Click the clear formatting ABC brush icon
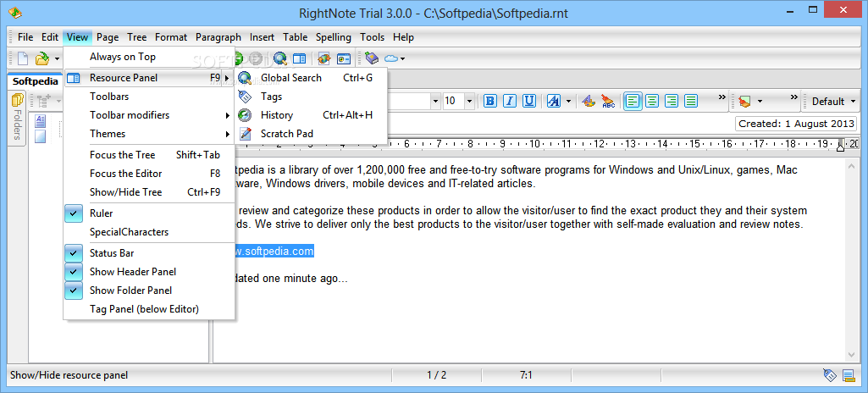Screen dimensions: 868x393 [x=608, y=101]
